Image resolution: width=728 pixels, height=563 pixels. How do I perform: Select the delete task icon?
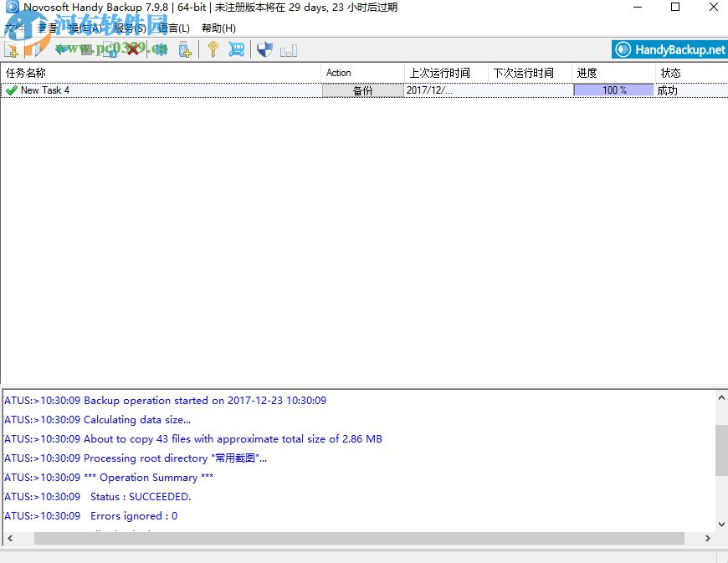(x=134, y=49)
